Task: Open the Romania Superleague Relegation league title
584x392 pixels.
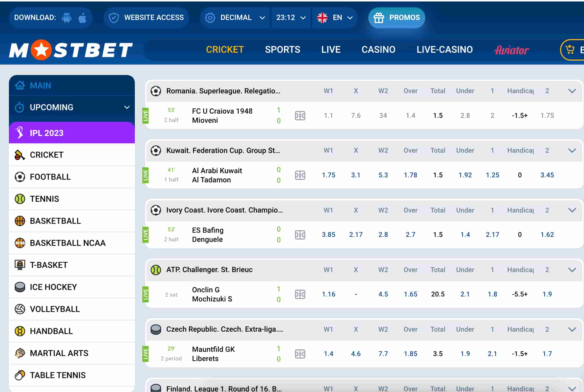Action: (223, 91)
